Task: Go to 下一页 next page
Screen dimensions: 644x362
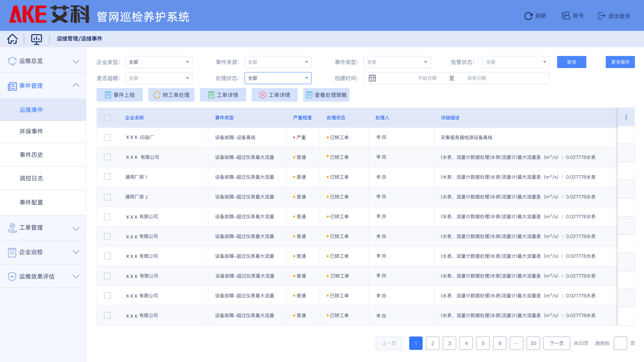Action: pyautogui.click(x=556, y=343)
